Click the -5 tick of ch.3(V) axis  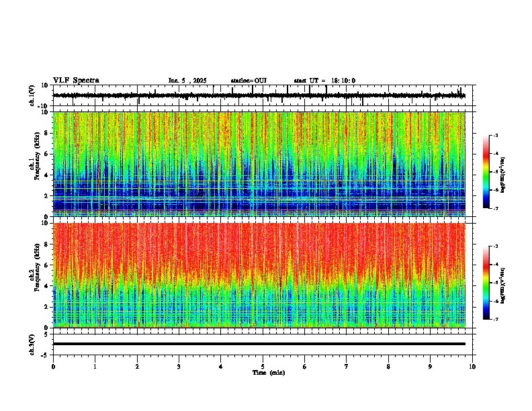tap(45, 355)
